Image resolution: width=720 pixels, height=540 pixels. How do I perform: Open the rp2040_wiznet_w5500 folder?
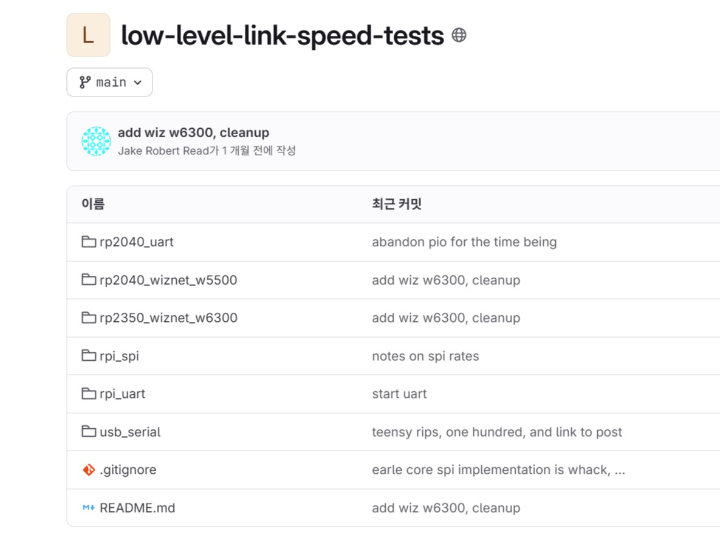[x=168, y=280]
